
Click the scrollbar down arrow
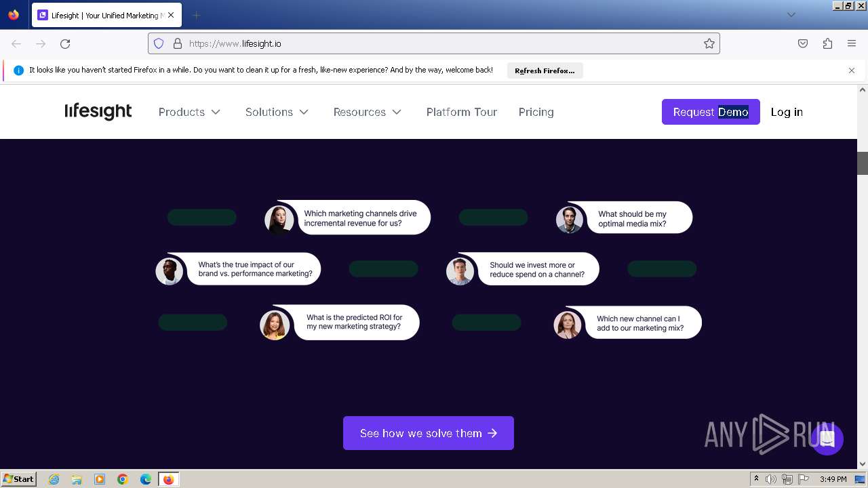click(x=863, y=464)
